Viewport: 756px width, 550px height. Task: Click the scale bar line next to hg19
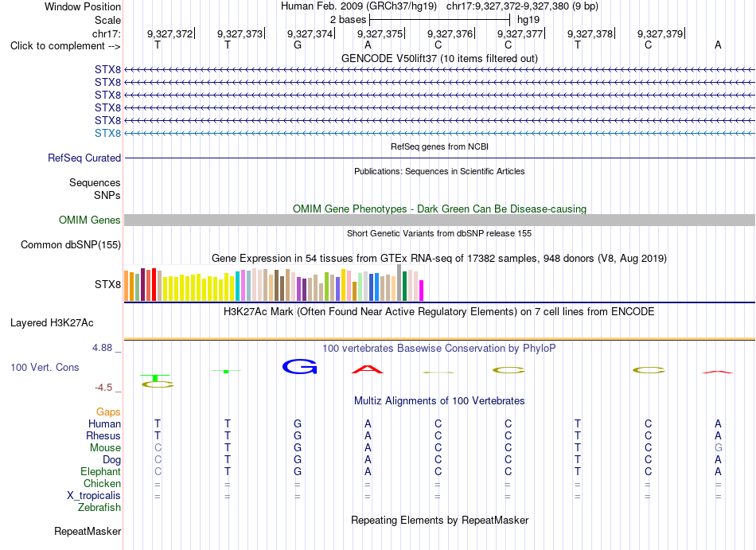440,20
